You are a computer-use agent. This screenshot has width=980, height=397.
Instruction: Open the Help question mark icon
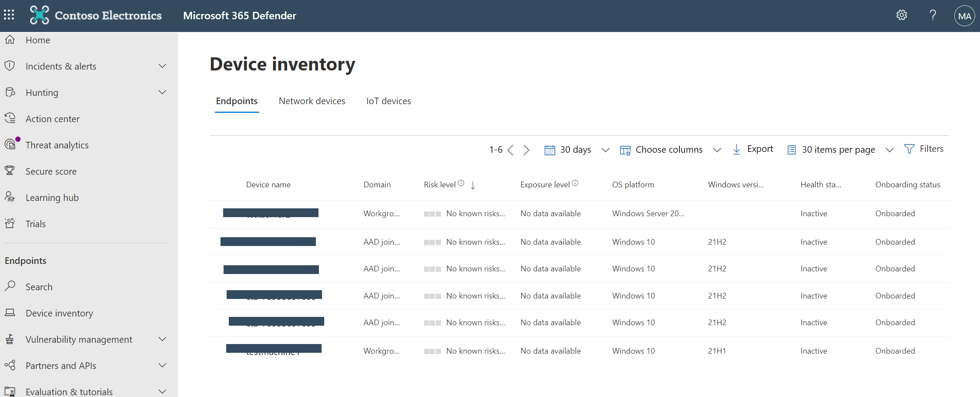click(933, 14)
